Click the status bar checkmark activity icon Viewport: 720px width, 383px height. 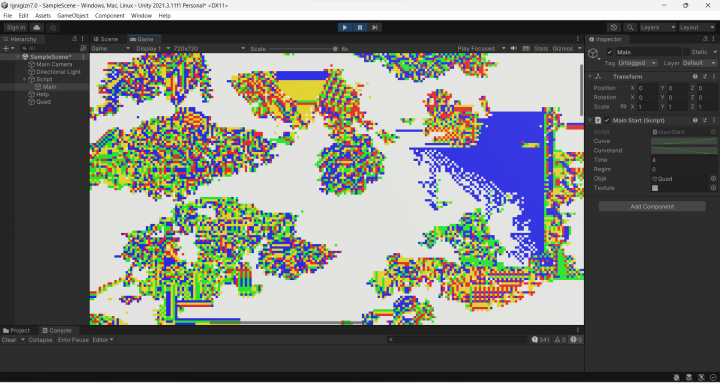(x=713, y=377)
